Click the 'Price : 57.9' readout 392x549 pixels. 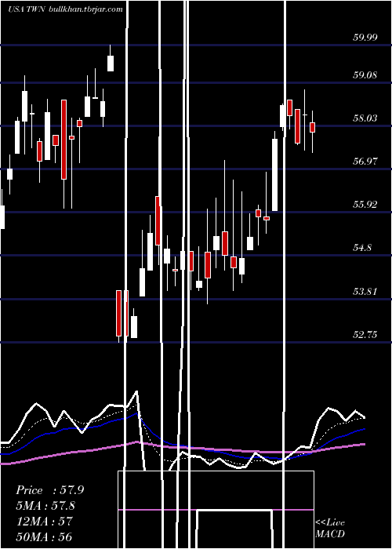point(49,490)
